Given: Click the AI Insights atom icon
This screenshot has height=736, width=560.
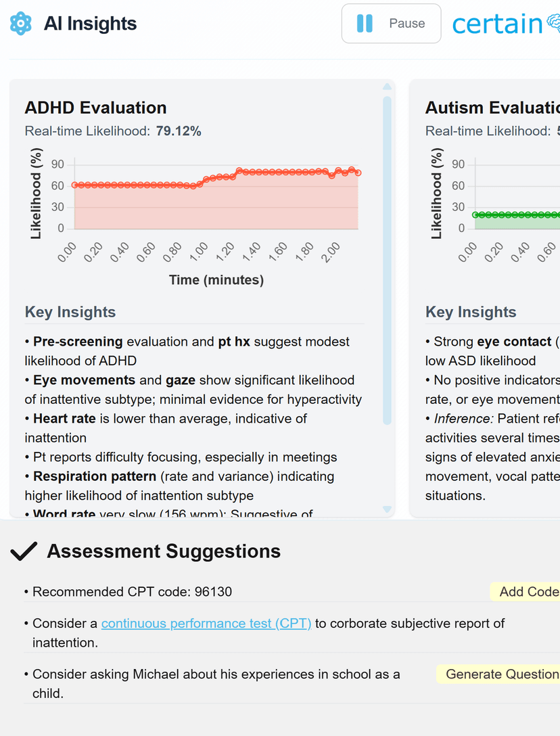Looking at the screenshot, I should [21, 23].
